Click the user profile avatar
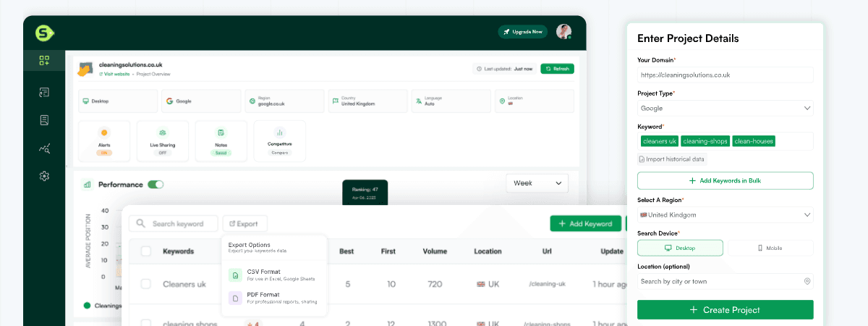Image resolution: width=868 pixels, height=326 pixels. point(563,32)
